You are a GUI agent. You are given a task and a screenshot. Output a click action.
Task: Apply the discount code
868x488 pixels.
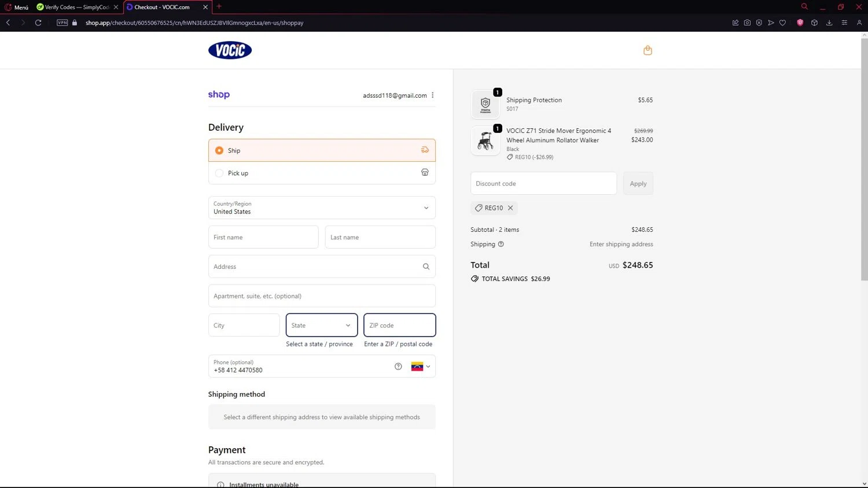[x=638, y=183]
